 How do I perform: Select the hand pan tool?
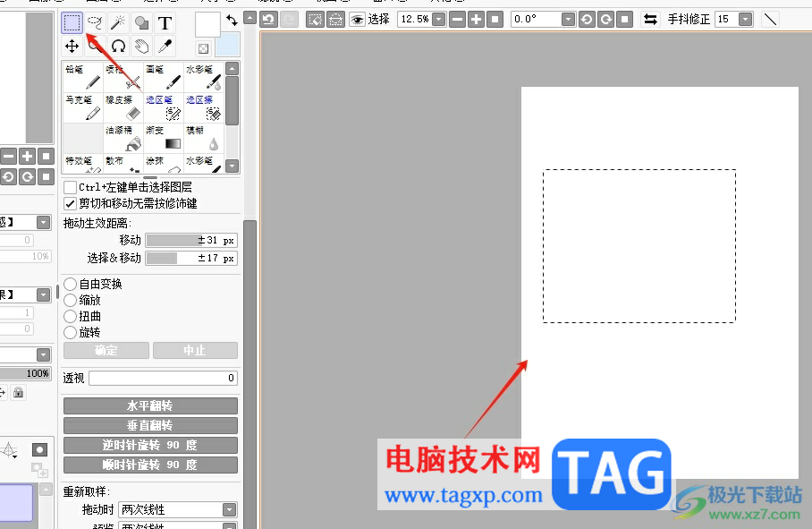tap(141, 47)
